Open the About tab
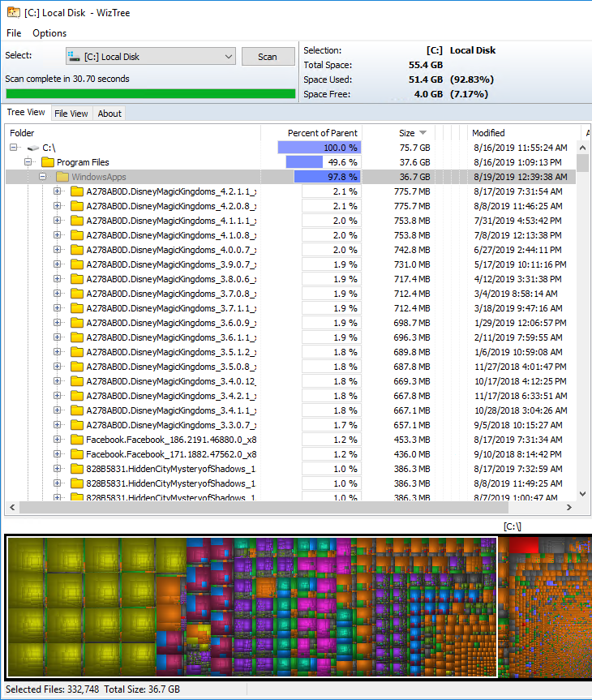The width and height of the screenshot is (592, 700). coord(109,114)
